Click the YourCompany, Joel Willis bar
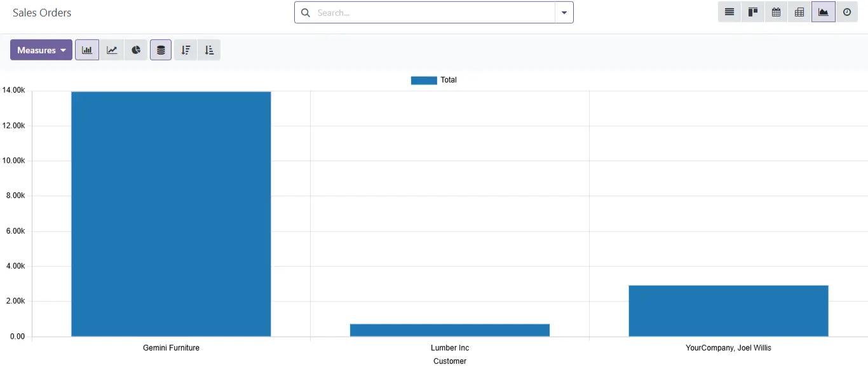This screenshot has height=369, width=868. click(x=728, y=311)
